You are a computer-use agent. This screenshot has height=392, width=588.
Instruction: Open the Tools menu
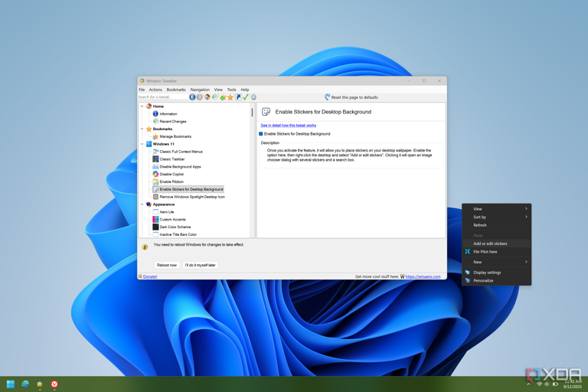[x=231, y=90]
